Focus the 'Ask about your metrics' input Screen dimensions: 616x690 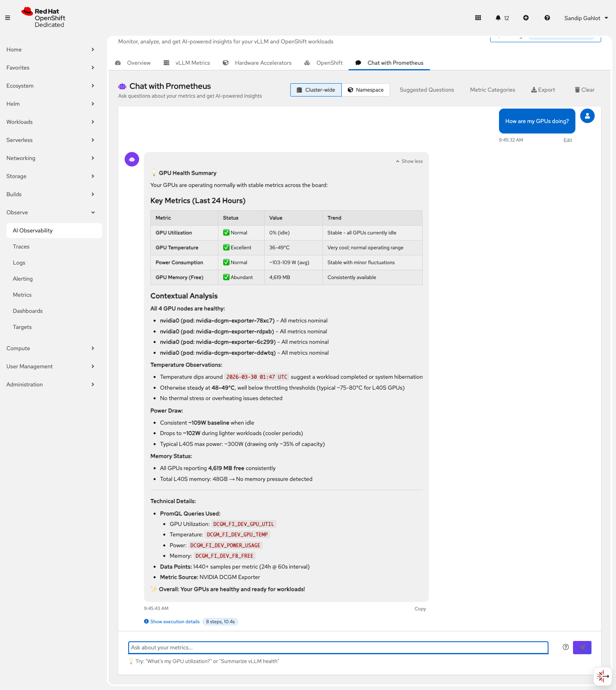pos(338,647)
